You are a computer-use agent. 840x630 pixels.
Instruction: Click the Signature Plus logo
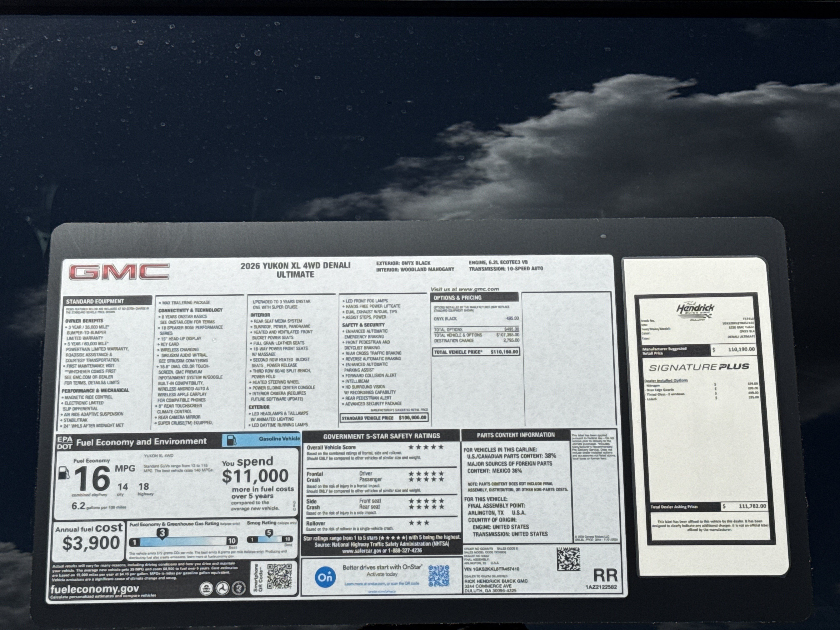pos(699,367)
